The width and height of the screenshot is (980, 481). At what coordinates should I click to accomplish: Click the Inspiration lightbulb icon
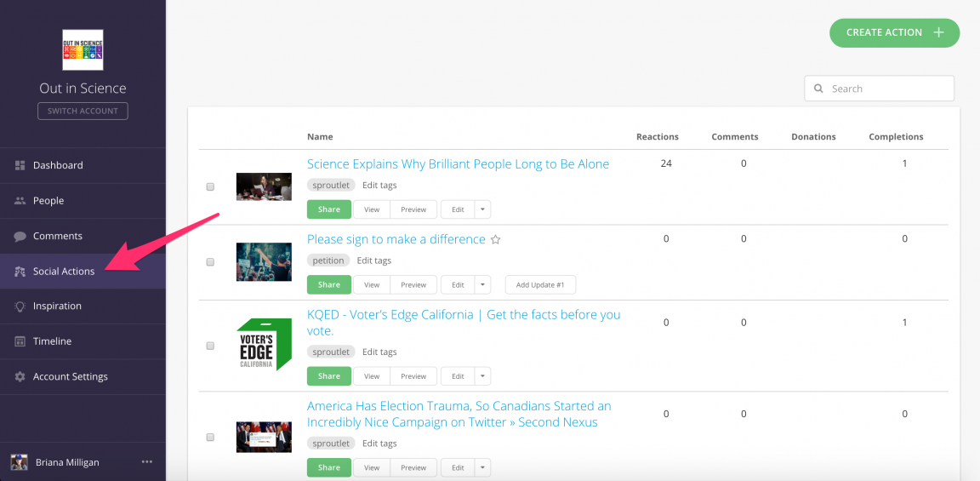pos(20,306)
